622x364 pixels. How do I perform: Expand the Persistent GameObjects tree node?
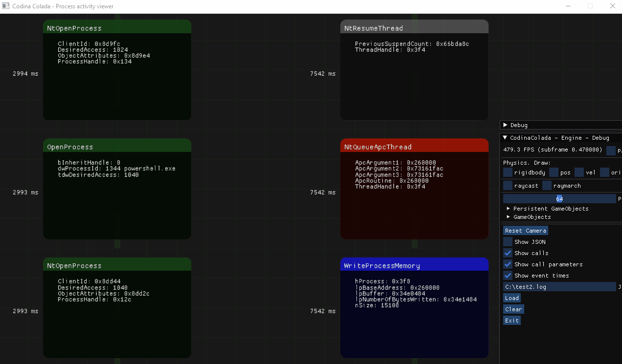click(x=509, y=209)
